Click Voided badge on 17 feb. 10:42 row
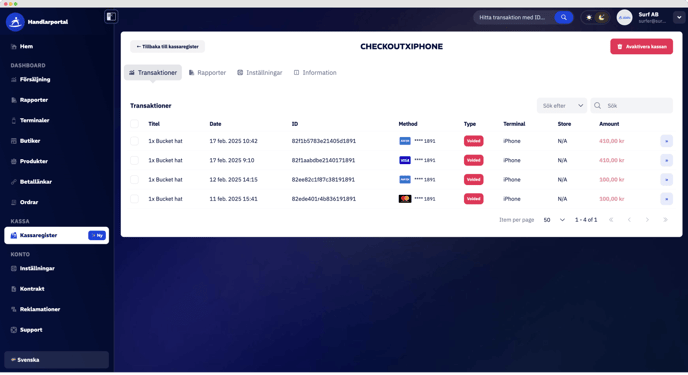688x375 pixels. coord(473,141)
